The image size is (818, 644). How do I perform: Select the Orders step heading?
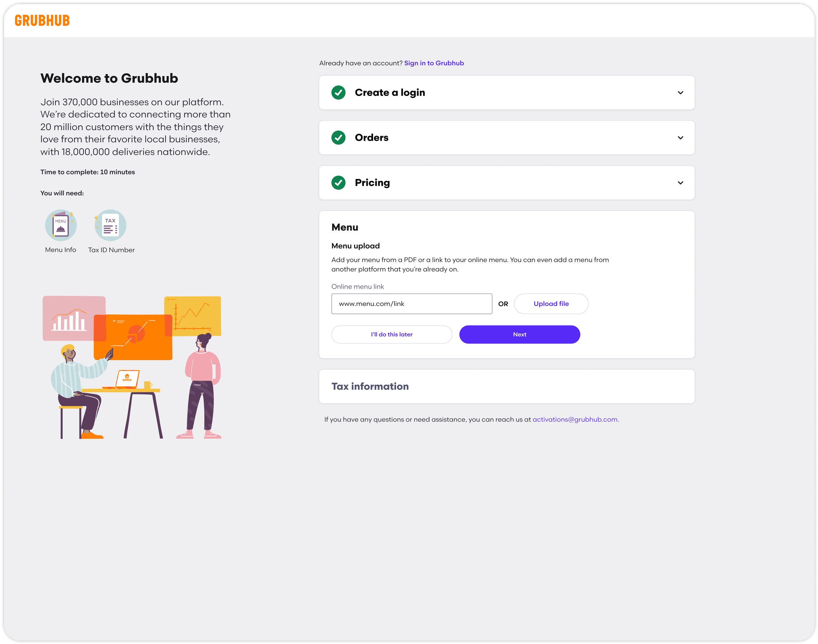[x=371, y=138]
